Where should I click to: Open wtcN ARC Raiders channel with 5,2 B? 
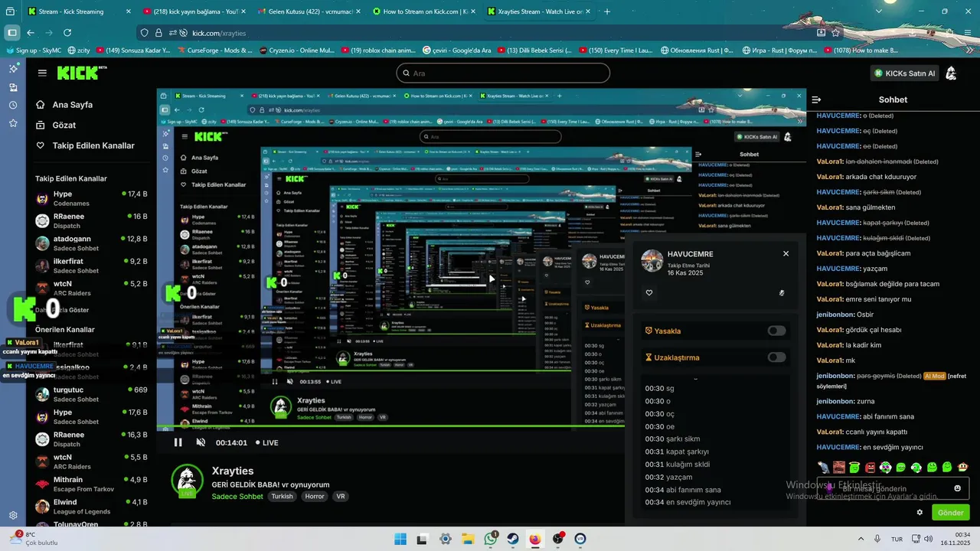(x=91, y=288)
